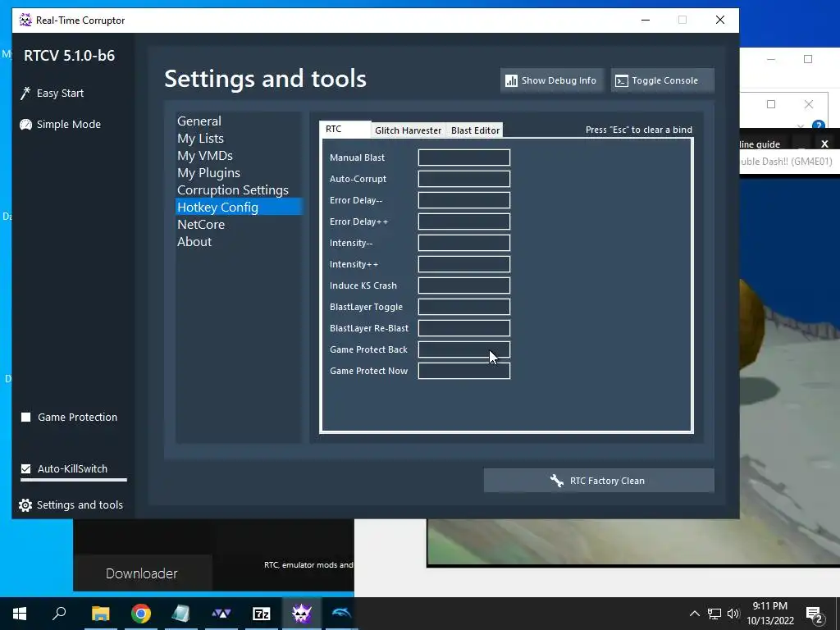Click the Real-Time Corruptor title bar icon

click(x=25, y=21)
